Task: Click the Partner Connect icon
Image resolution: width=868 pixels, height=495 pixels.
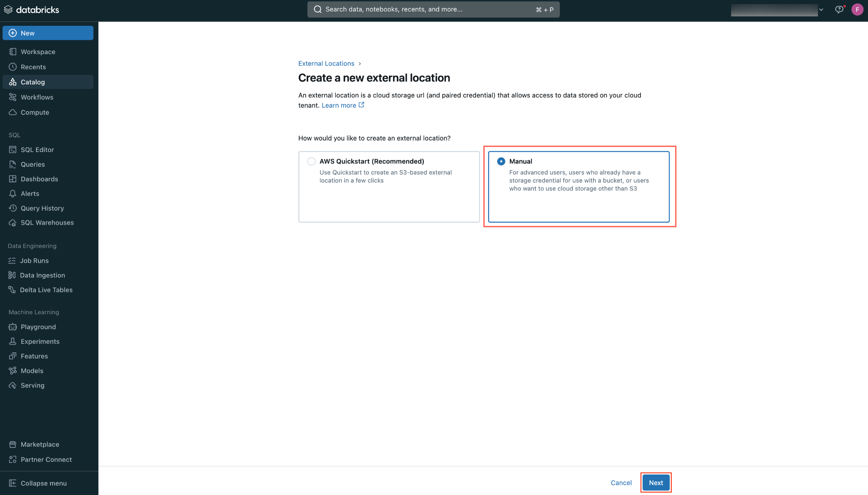Action: coord(13,459)
